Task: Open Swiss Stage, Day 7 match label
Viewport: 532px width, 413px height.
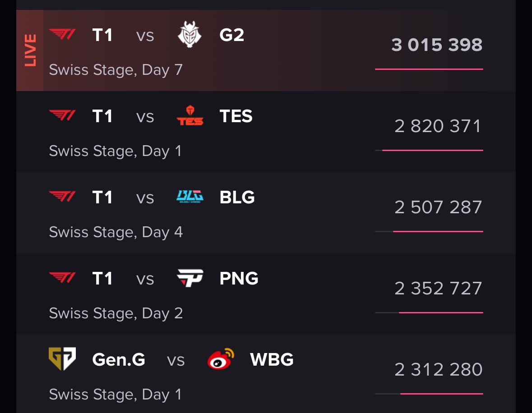Action: (116, 70)
